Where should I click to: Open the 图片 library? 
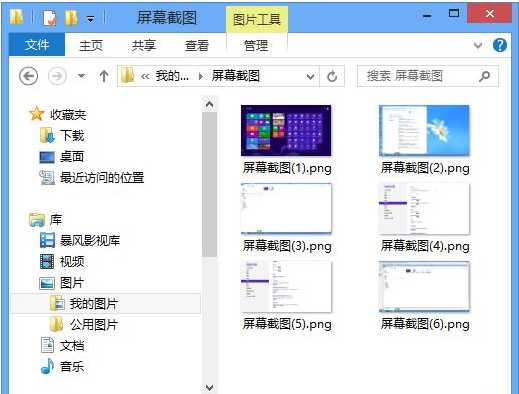pyautogui.click(x=72, y=283)
